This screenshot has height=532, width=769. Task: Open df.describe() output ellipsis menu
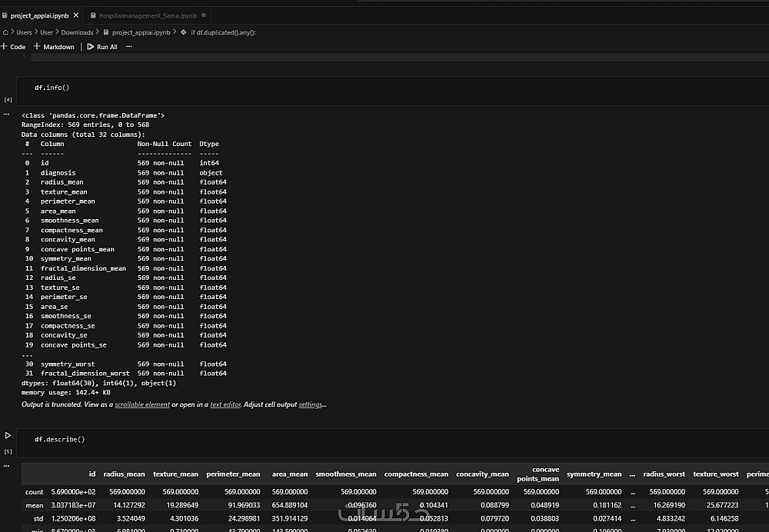click(6, 466)
